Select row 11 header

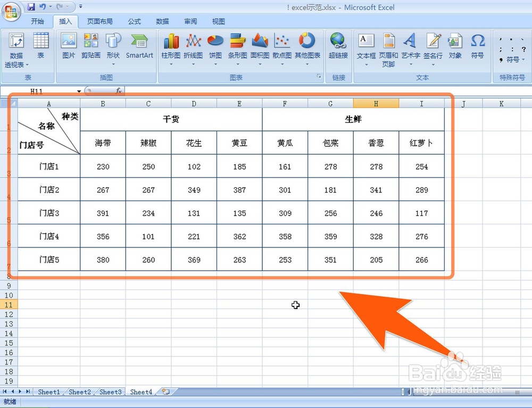[x=9, y=305]
